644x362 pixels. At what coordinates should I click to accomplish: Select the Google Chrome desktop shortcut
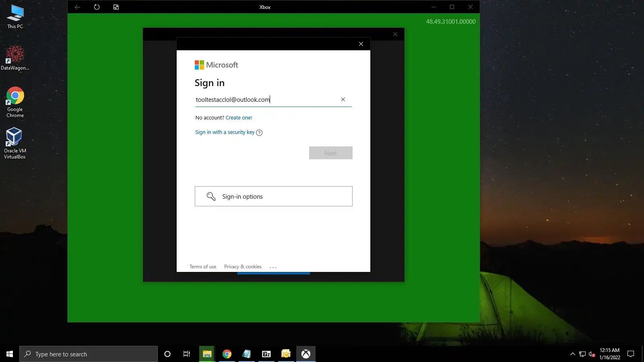[15, 102]
